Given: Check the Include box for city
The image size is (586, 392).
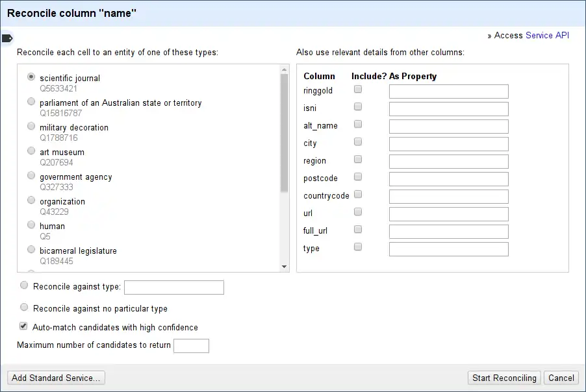Looking at the screenshot, I should (x=358, y=142).
